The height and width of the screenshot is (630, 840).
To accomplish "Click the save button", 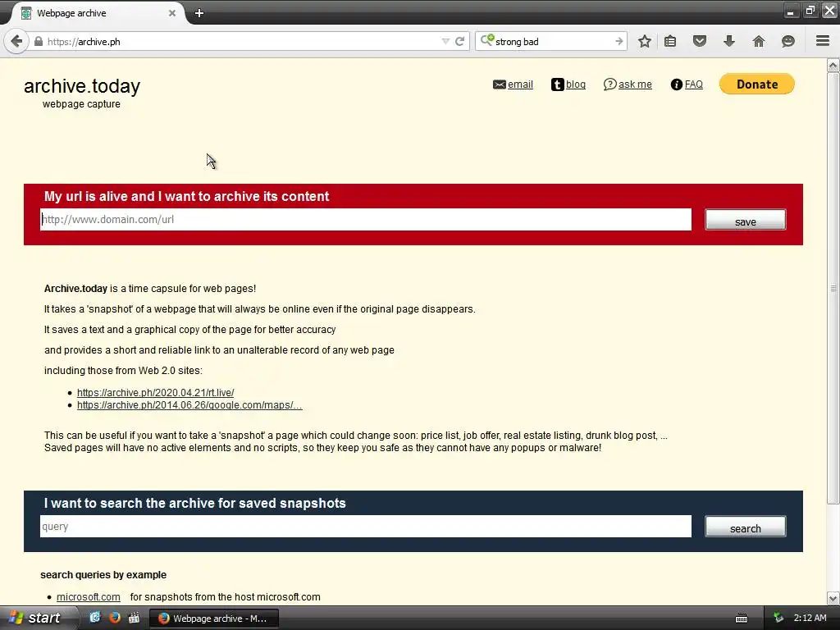I will click(x=745, y=220).
